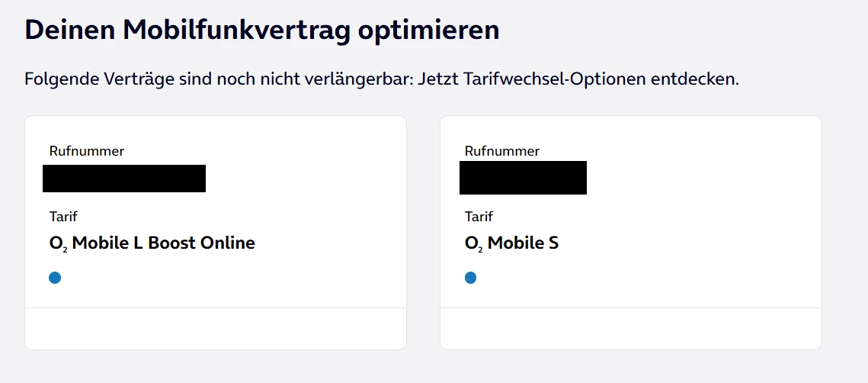Select the O2 Mobile L Boost Online tariff name
Viewport: 868px width, 383px height.
coord(152,243)
